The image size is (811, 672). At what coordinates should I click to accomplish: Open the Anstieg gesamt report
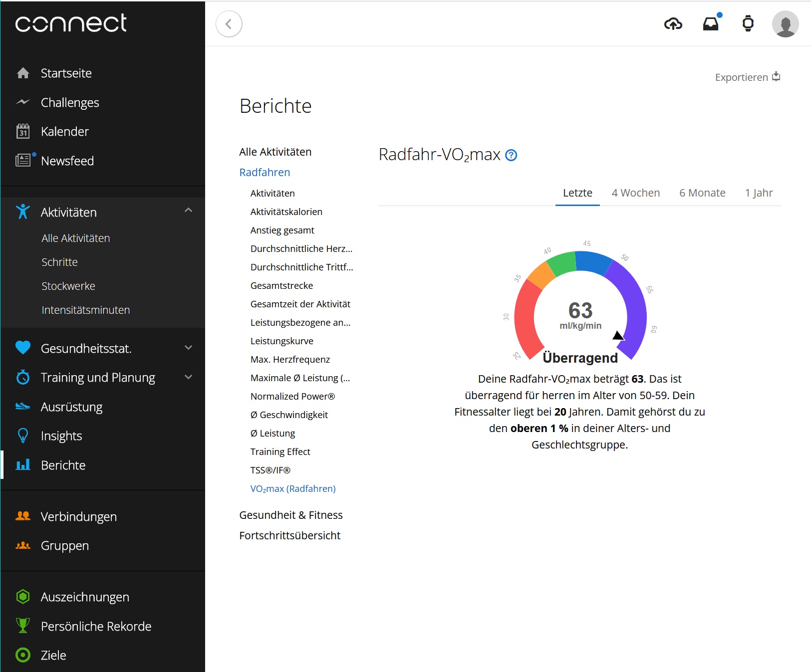[x=282, y=230]
